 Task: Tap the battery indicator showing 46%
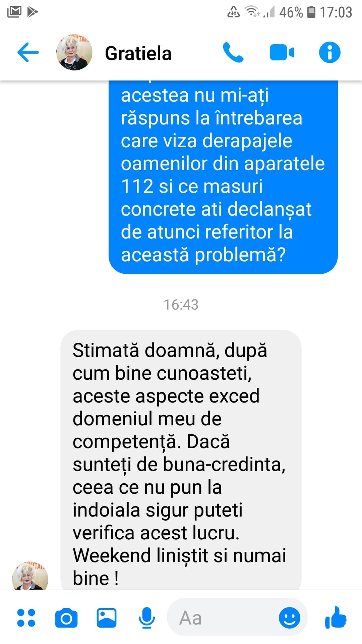311,12
